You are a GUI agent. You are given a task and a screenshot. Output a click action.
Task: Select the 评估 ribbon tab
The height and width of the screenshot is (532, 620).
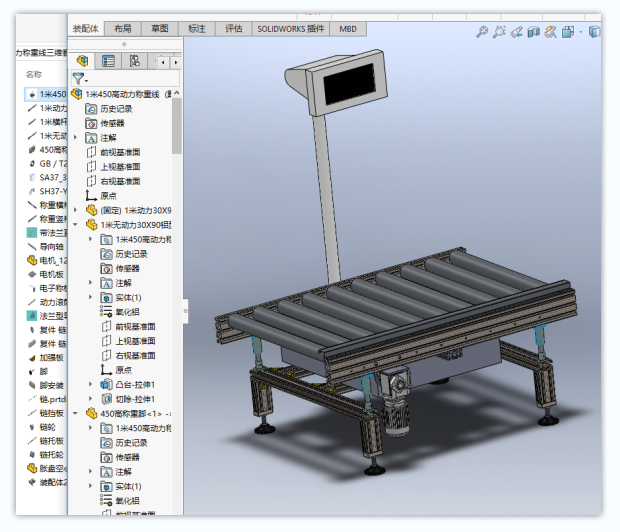[233, 29]
